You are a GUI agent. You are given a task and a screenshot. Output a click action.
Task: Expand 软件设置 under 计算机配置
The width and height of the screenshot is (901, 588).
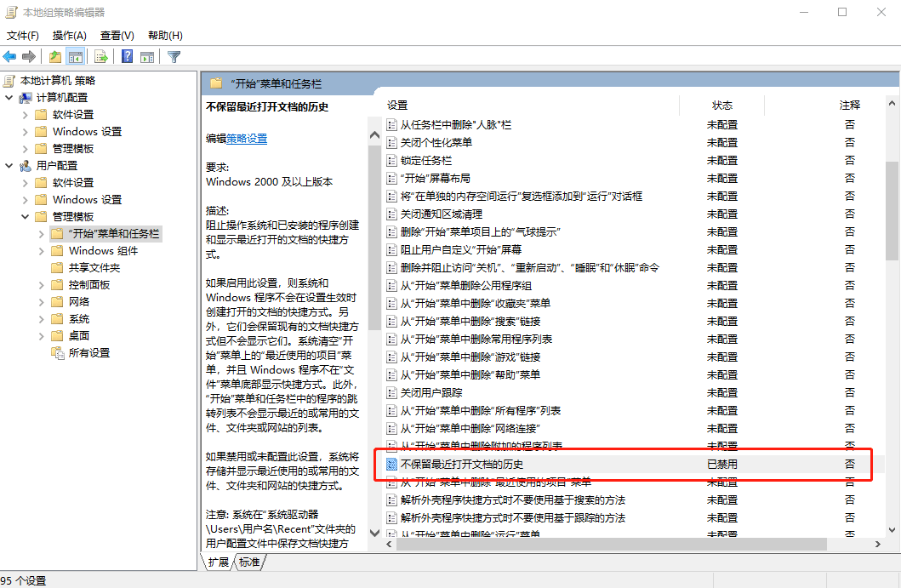25,115
